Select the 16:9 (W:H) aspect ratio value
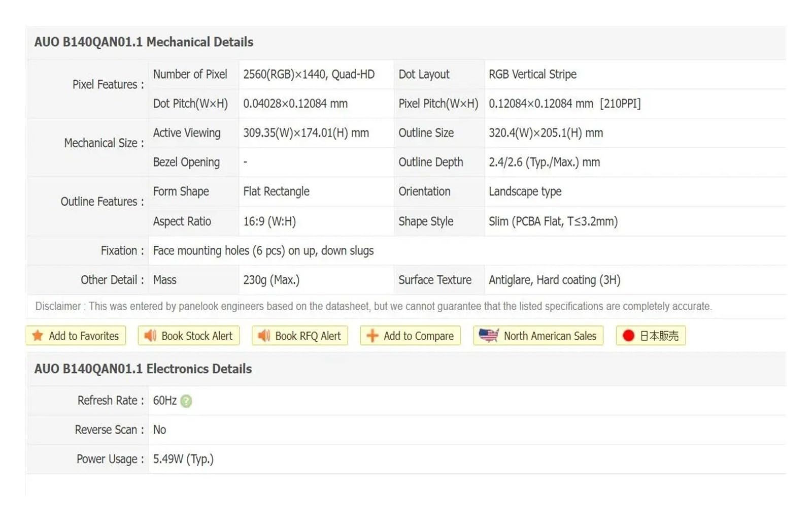 [x=269, y=221]
